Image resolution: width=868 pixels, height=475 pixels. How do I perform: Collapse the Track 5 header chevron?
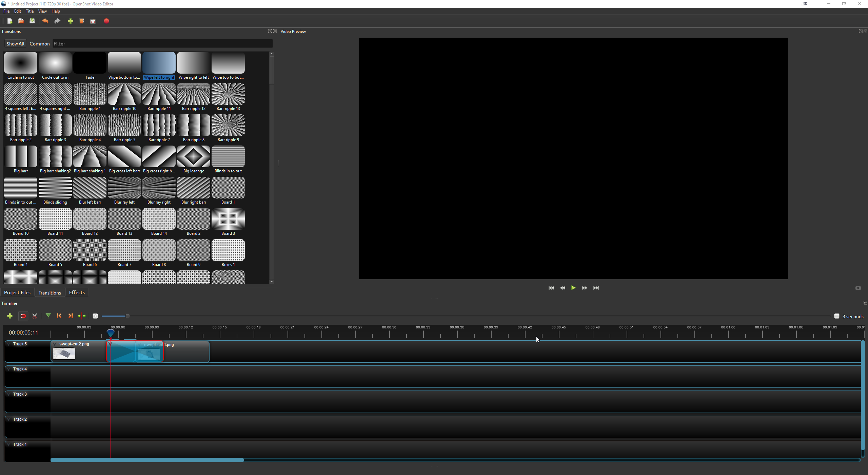[8, 343]
